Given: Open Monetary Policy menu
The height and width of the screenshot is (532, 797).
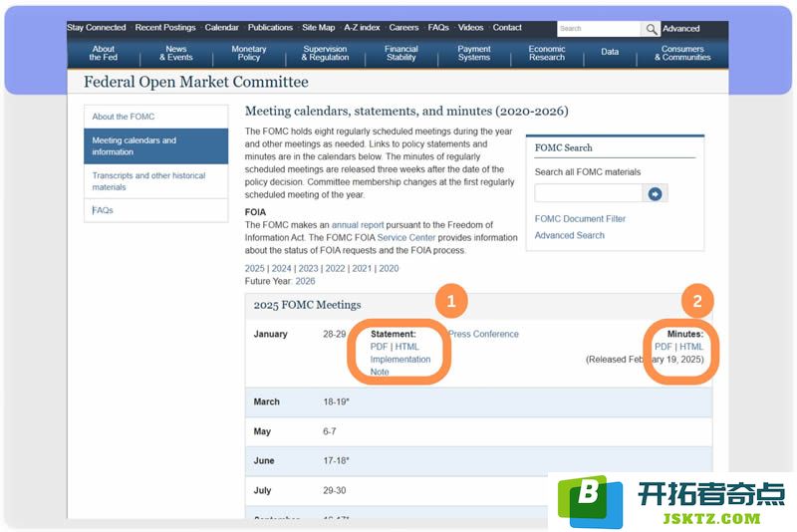Looking at the screenshot, I should [248, 53].
